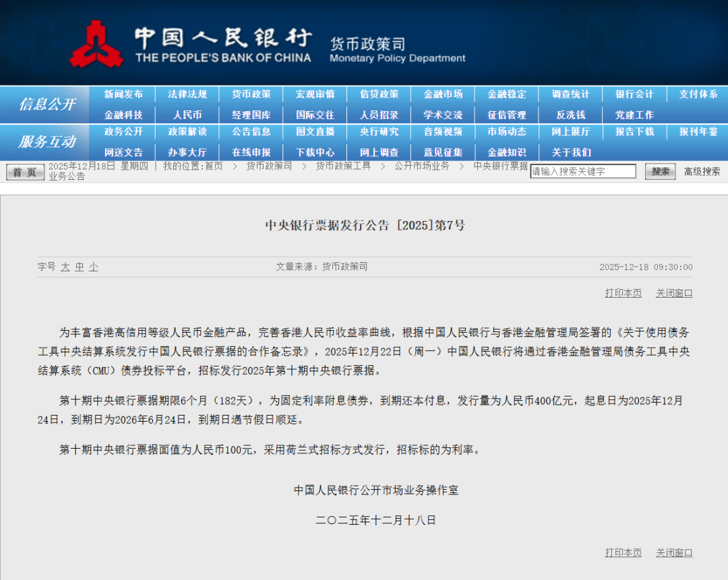This screenshot has width=728, height=580.
Task: Focus the search keyword input field
Action: click(582, 172)
